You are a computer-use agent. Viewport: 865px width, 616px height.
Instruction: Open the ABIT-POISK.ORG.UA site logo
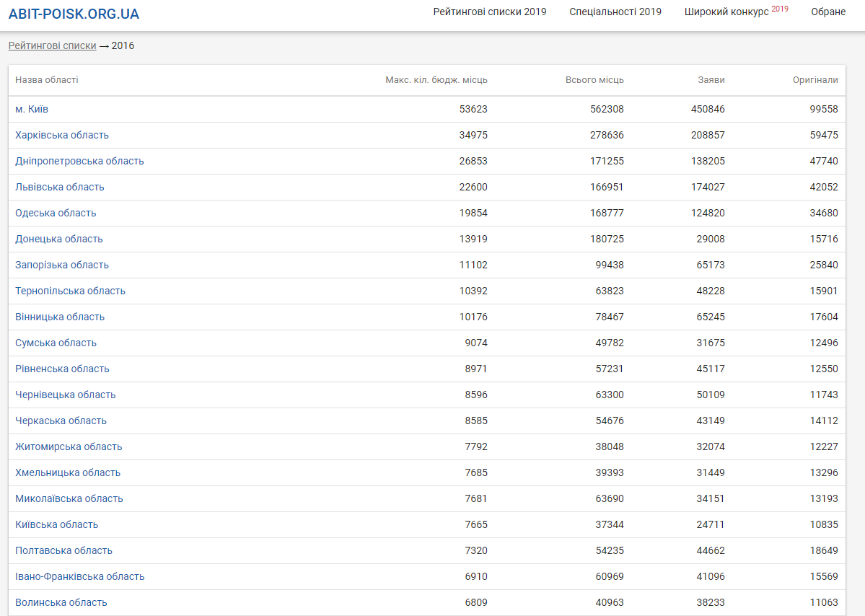pyautogui.click(x=74, y=14)
